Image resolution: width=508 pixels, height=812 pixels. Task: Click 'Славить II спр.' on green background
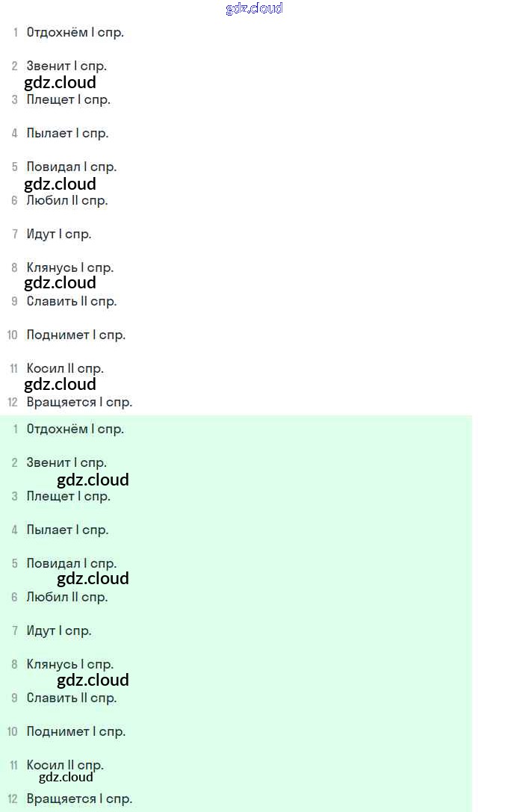(72, 698)
